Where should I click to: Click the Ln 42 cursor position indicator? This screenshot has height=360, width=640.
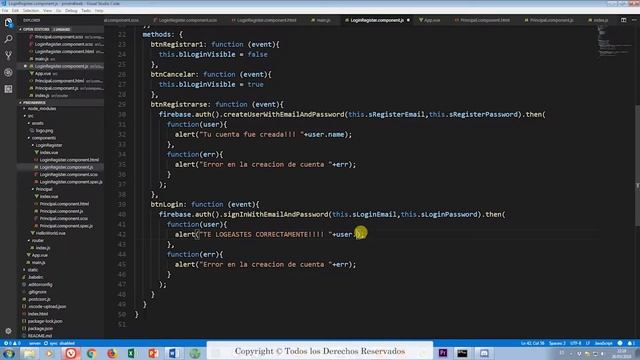(532, 343)
